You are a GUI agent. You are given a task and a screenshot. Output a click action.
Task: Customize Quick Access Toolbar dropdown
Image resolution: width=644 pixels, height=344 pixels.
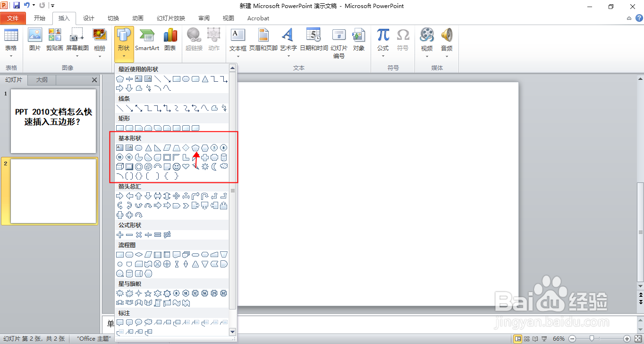click(x=52, y=6)
